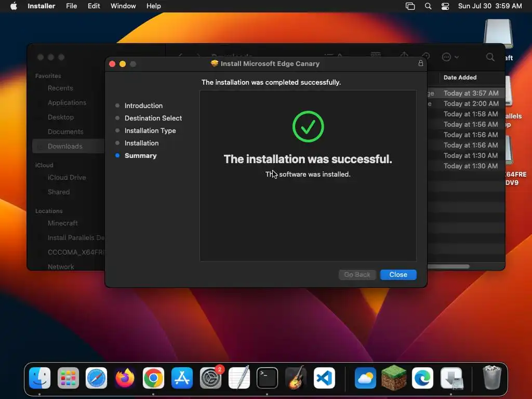This screenshot has height=399, width=532.
Task: Select the row added Today at 3:57 AM
Action: (x=466, y=93)
